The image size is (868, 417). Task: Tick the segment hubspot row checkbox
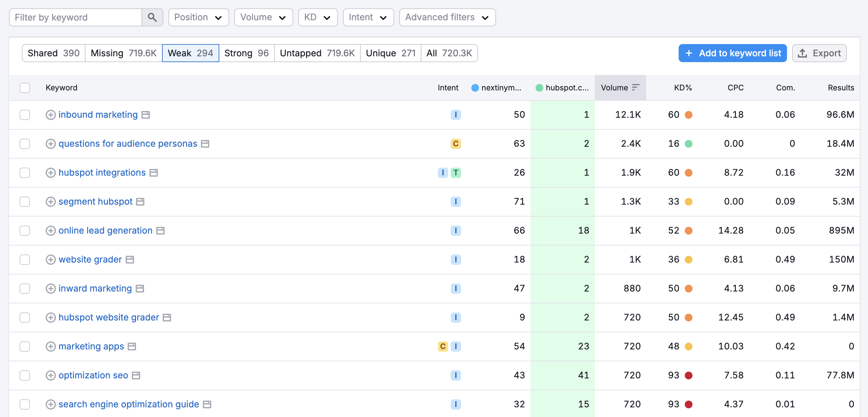25,202
